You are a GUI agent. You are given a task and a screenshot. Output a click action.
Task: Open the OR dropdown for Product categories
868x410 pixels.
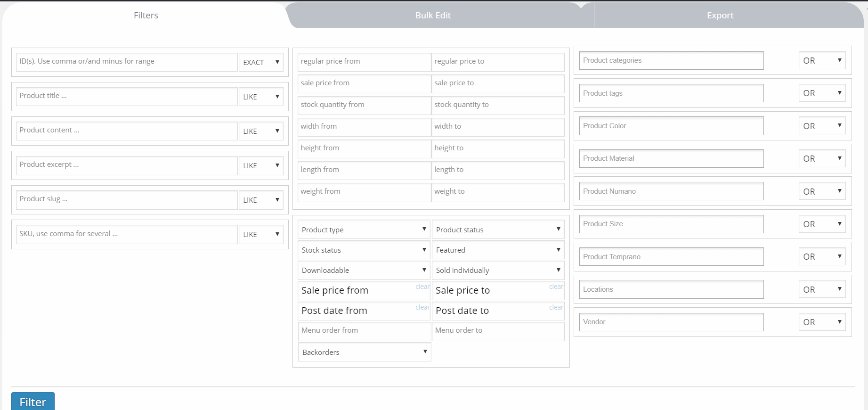tap(822, 60)
